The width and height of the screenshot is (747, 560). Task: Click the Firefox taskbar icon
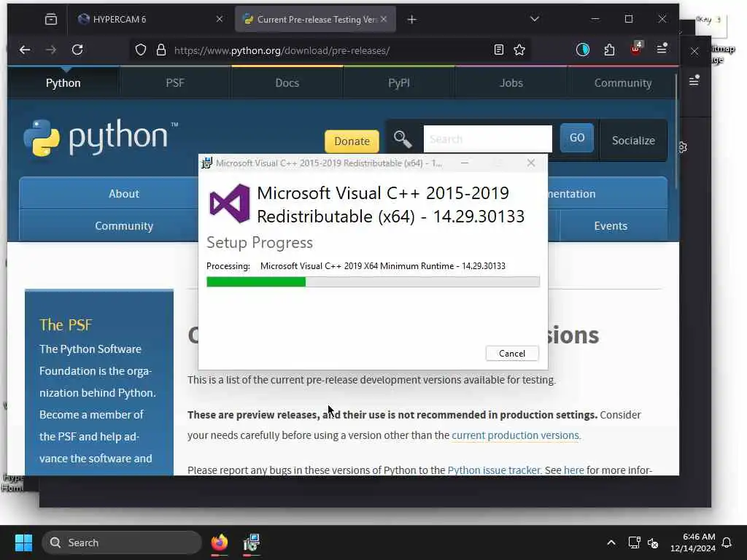tap(219, 542)
